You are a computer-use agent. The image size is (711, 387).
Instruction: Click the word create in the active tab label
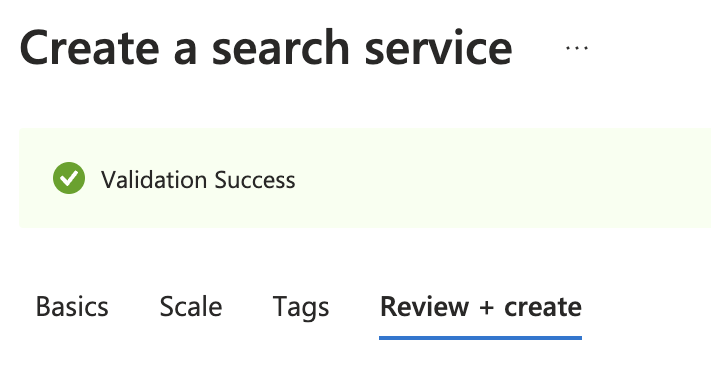[x=543, y=307]
